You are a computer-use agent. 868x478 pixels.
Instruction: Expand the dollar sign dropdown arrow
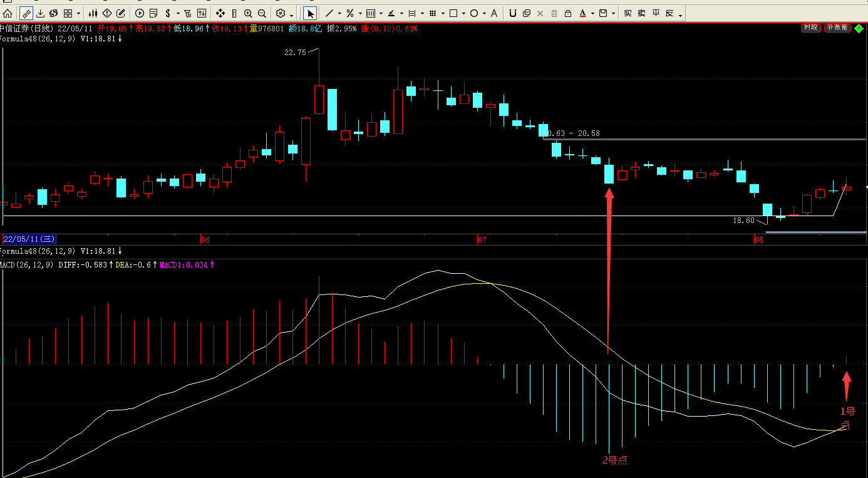pos(178,13)
